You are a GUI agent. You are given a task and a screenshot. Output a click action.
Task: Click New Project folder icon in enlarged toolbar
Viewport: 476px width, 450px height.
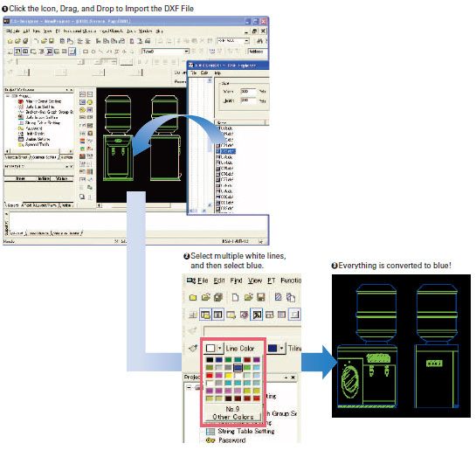click(x=193, y=297)
